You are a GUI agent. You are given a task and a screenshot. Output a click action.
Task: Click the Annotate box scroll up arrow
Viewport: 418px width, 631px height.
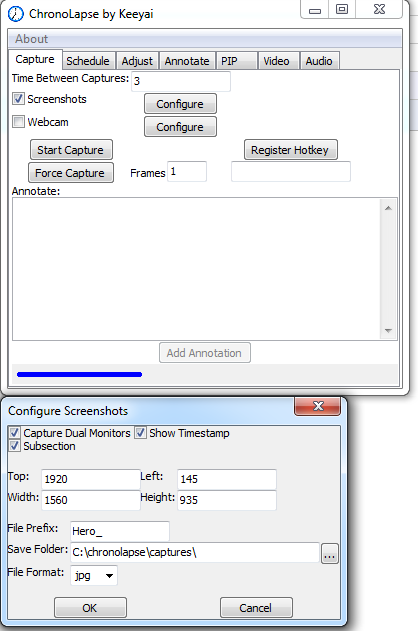[x=388, y=208]
